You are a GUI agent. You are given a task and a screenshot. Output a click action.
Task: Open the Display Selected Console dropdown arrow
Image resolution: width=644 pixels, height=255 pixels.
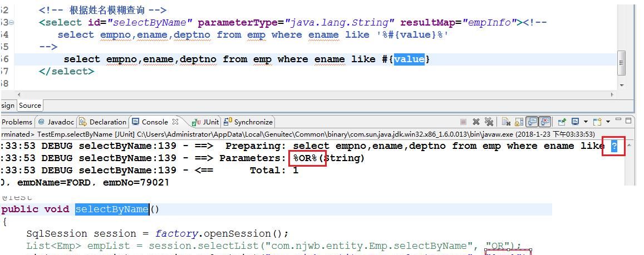pos(584,122)
